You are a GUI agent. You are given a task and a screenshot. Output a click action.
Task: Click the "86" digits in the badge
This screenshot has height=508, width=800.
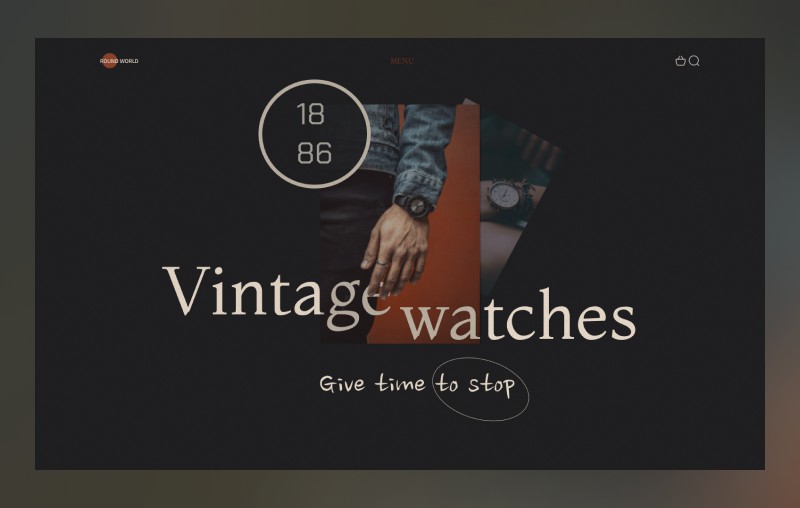pos(314,153)
